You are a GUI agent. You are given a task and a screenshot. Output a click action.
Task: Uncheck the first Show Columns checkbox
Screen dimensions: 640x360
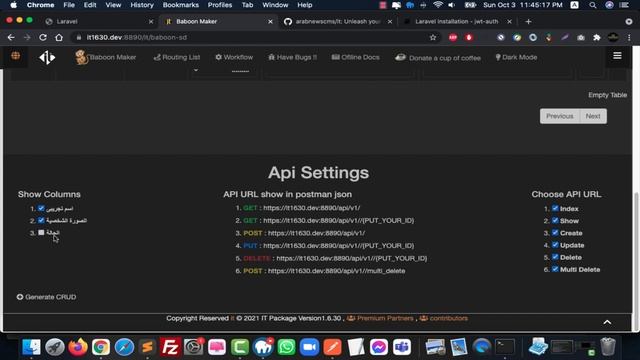(41, 208)
